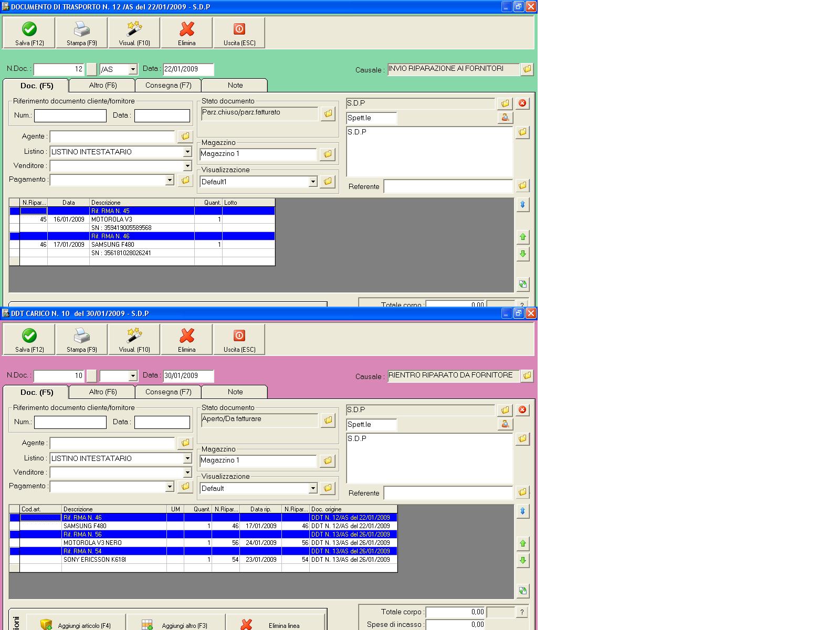840x630 pixels.
Task: Click Visual. (F10) in Documento di Trasporto window
Action: click(x=134, y=33)
